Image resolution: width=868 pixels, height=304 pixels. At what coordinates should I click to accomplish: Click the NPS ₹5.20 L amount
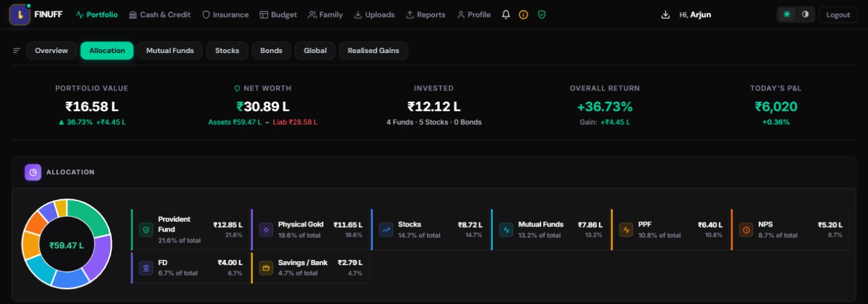click(831, 224)
